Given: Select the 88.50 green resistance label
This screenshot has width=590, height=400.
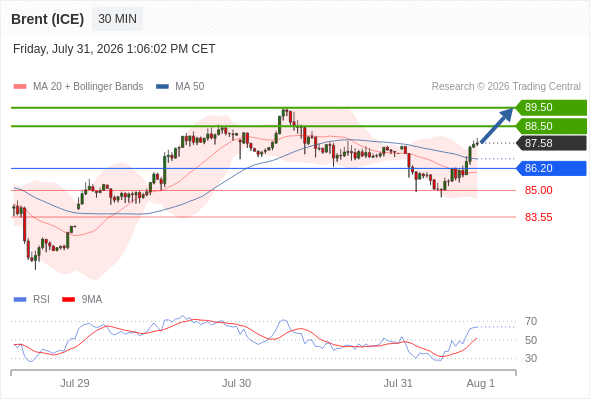Looking at the screenshot, I should pyautogui.click(x=551, y=126).
